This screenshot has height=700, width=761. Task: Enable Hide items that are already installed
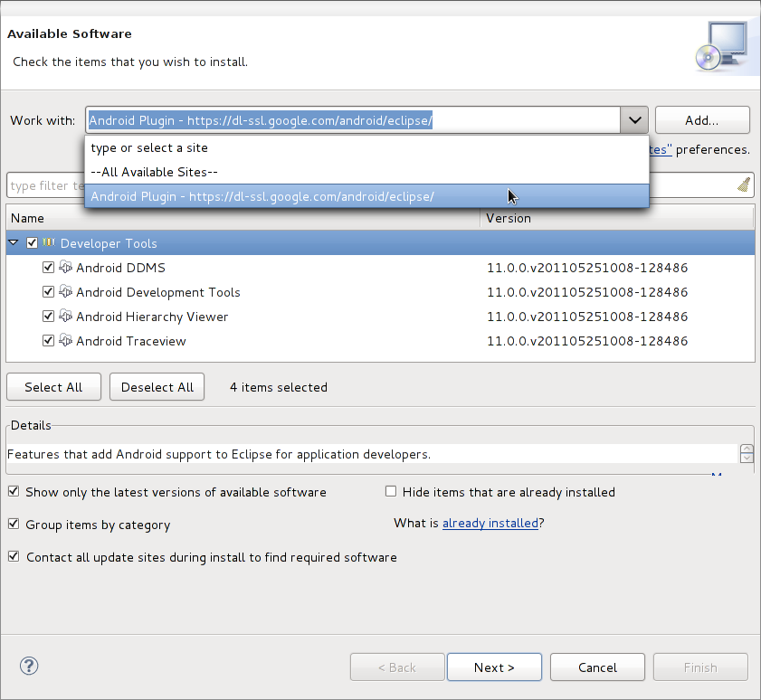(x=391, y=491)
